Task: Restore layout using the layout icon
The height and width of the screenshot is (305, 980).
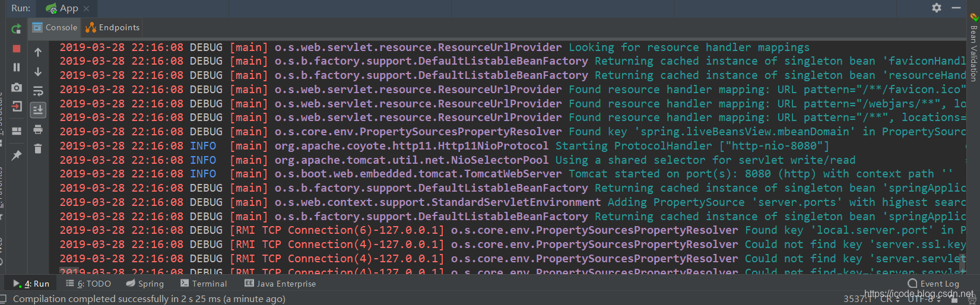Action: [16, 131]
